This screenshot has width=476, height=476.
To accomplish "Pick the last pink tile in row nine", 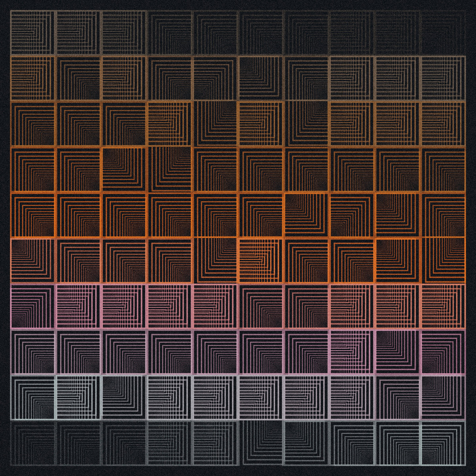I will 443,397.
